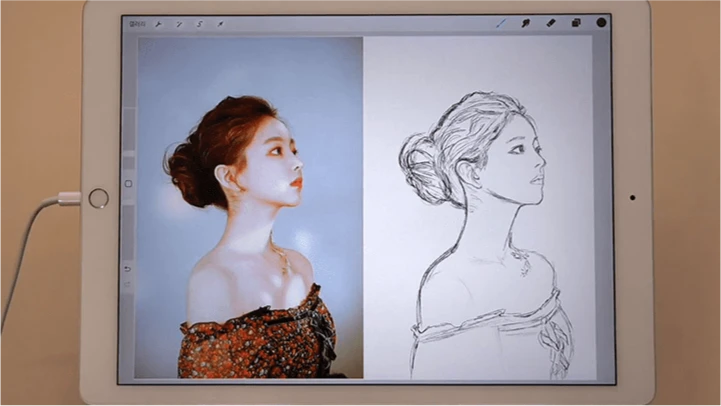Select the Smudge finger tool
Image resolution: width=721 pixels, height=406 pixels.
[x=526, y=23]
